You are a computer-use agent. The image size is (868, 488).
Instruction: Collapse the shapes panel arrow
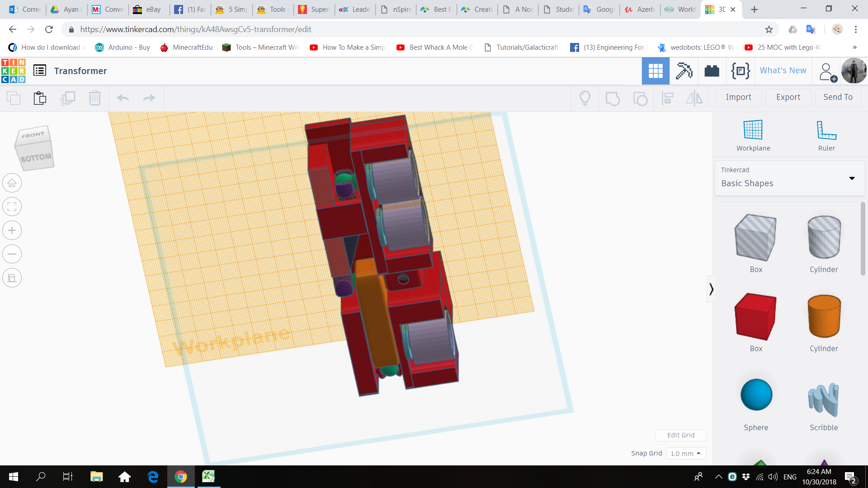[x=711, y=289]
